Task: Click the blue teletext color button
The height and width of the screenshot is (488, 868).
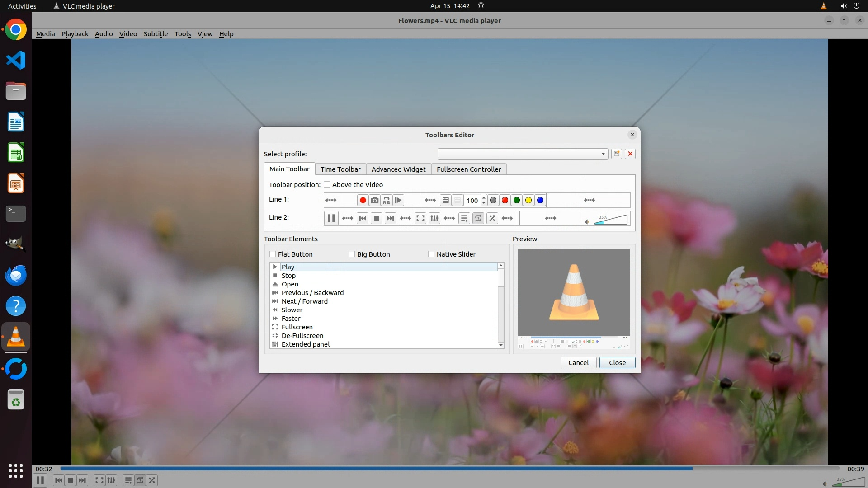Action: (x=540, y=200)
